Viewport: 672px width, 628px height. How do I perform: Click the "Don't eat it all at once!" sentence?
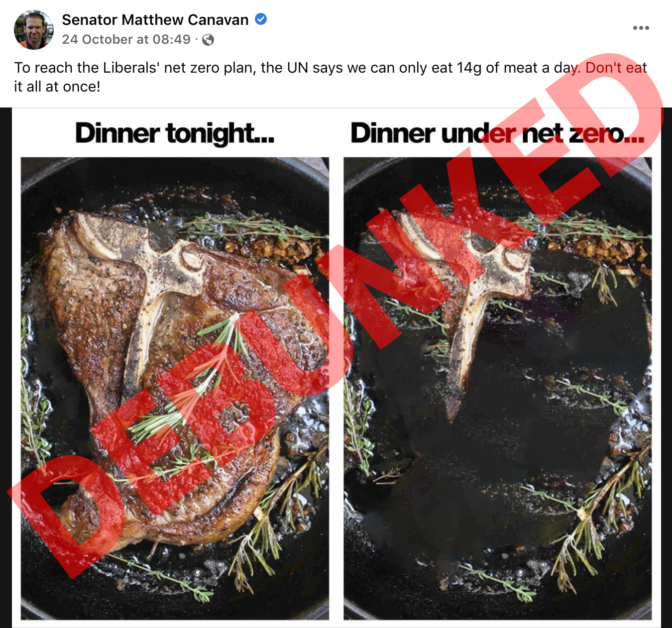331,77
